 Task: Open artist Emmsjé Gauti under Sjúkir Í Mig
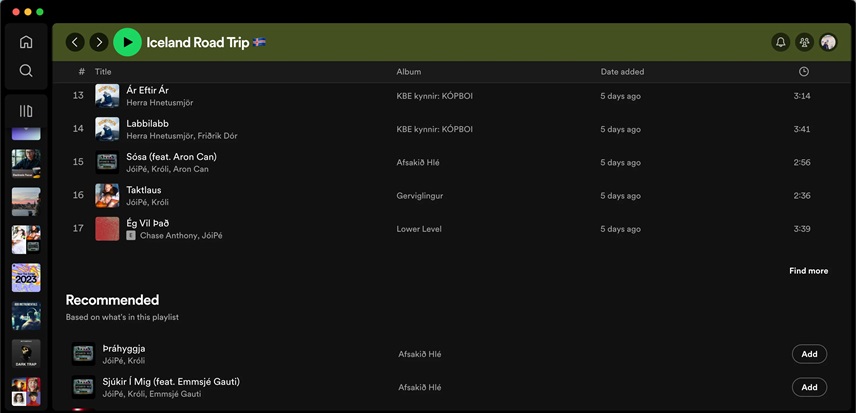pos(175,394)
